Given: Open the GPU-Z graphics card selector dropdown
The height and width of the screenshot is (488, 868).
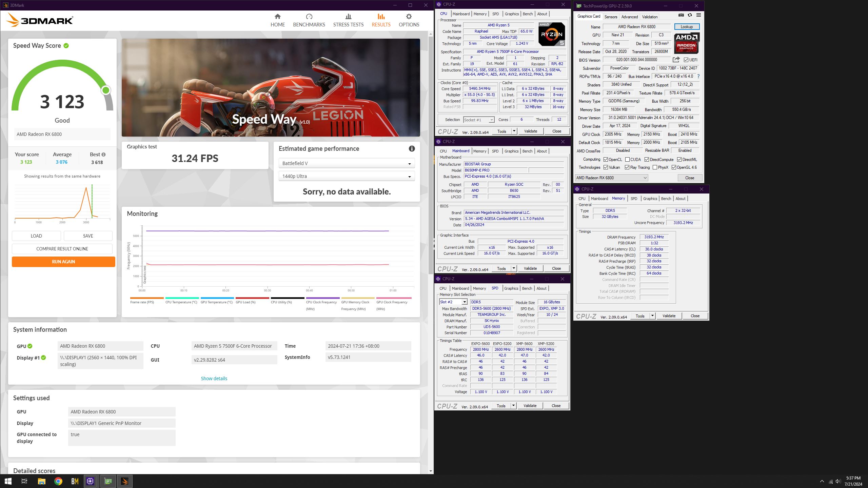Looking at the screenshot, I should pos(611,178).
